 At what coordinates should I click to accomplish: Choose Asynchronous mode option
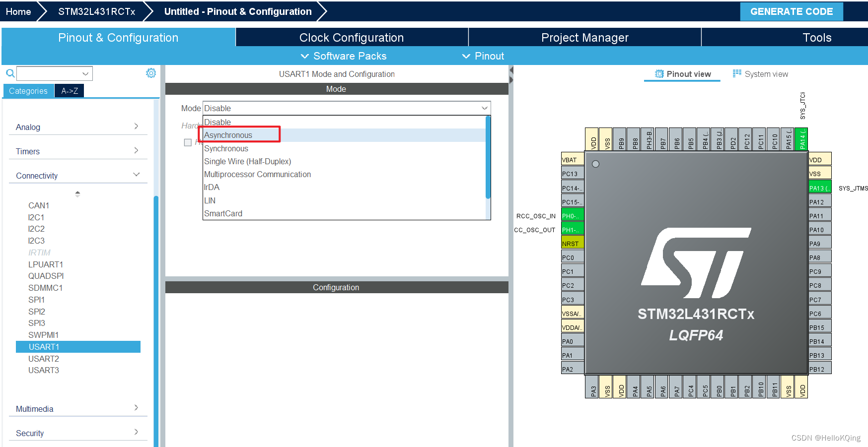344,135
